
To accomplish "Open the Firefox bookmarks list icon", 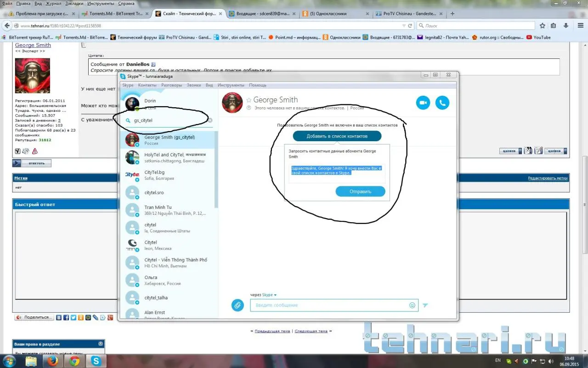I will [554, 26].
